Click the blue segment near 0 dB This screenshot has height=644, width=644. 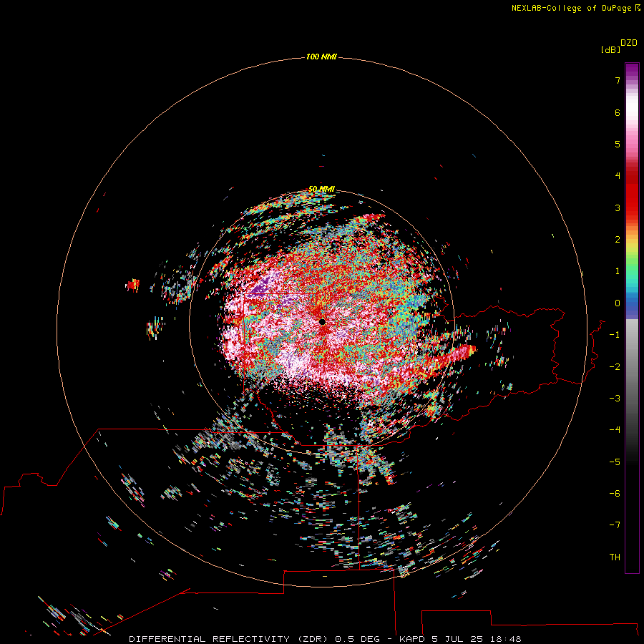632,304
